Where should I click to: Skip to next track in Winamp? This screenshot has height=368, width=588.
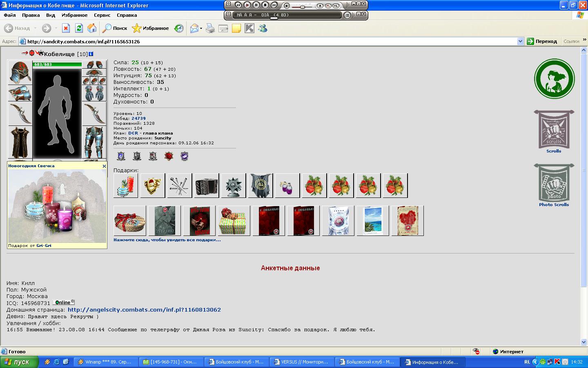point(274,5)
